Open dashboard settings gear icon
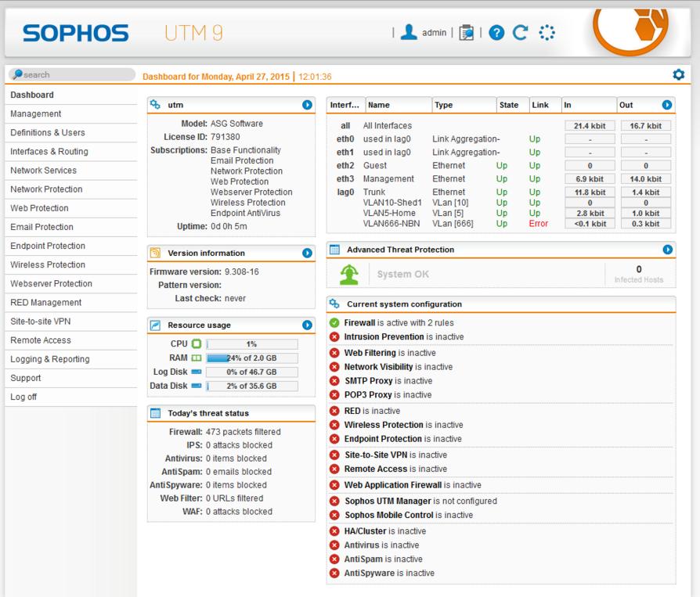The width and height of the screenshot is (700, 597). click(679, 74)
